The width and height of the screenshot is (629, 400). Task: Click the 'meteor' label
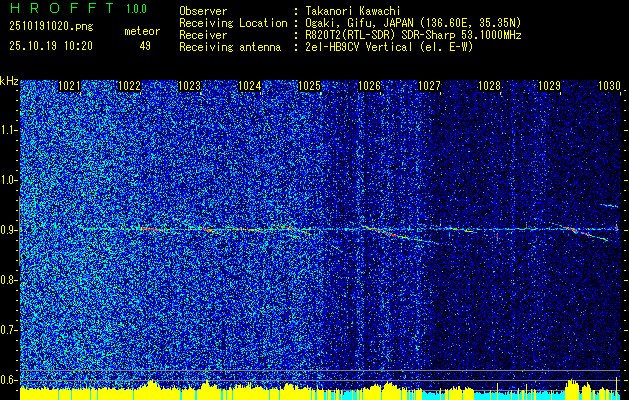click(142, 31)
